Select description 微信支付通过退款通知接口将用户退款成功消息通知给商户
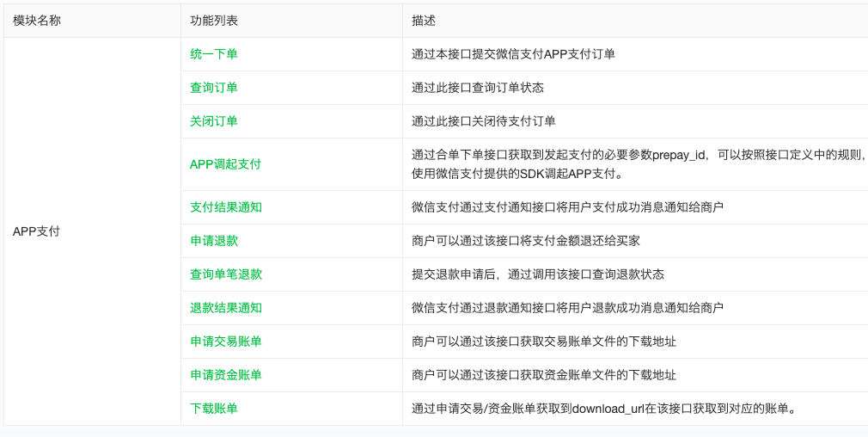This screenshot has width=868, height=437. click(x=567, y=308)
